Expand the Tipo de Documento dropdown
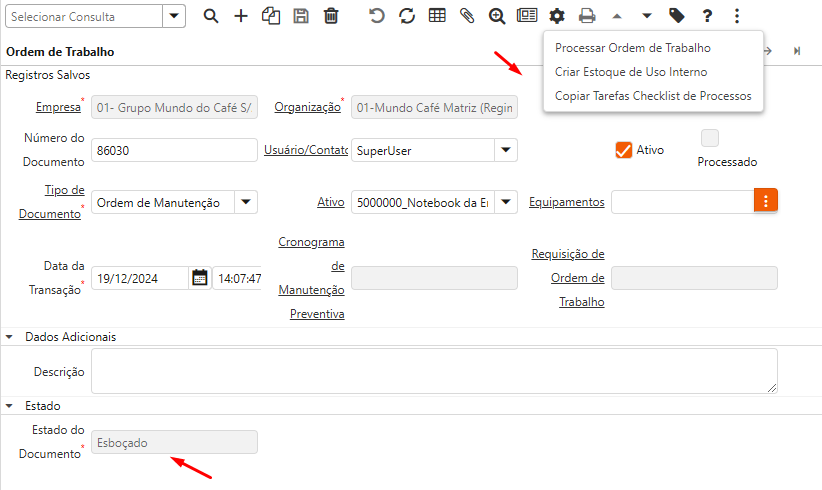Viewport: 822px width, 490px height. click(245, 202)
